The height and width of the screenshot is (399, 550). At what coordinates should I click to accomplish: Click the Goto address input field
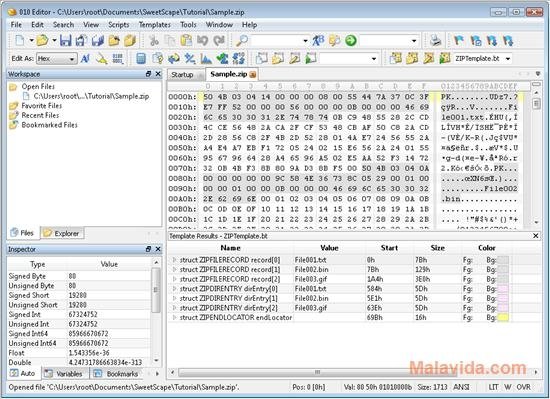pyautogui.click(x=385, y=41)
